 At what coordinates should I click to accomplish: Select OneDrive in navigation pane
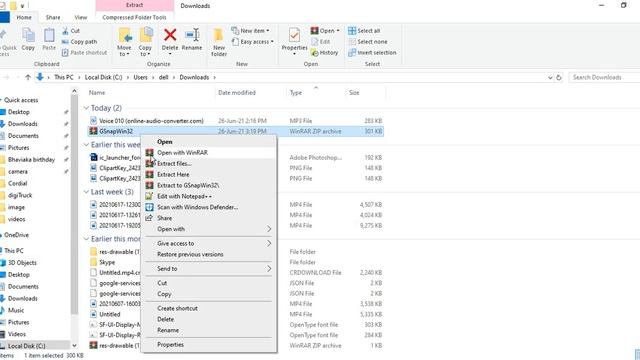click(x=16, y=235)
